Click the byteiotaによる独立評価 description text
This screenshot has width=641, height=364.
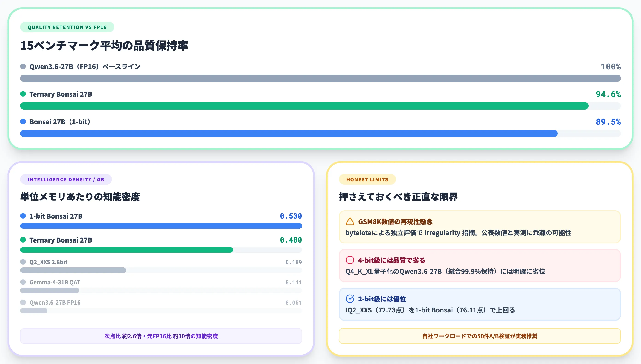click(x=458, y=233)
